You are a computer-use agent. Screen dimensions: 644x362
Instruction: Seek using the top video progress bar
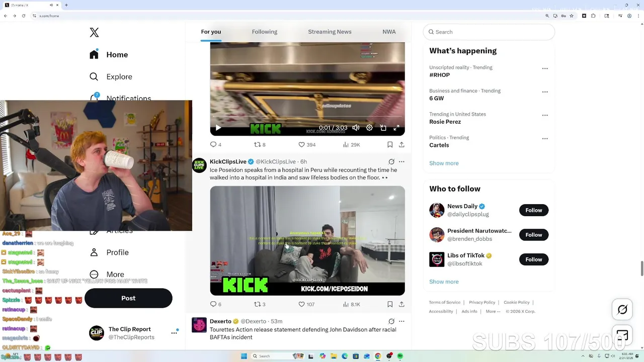(307, 117)
